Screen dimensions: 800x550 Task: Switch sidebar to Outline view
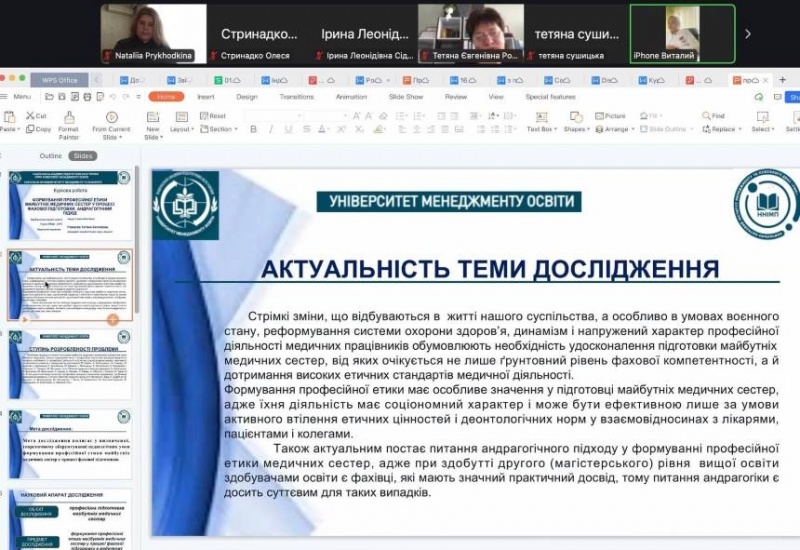point(50,156)
